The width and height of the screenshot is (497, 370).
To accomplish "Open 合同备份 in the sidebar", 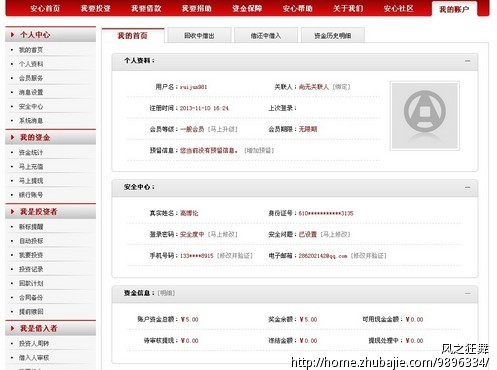I will 31,298.
